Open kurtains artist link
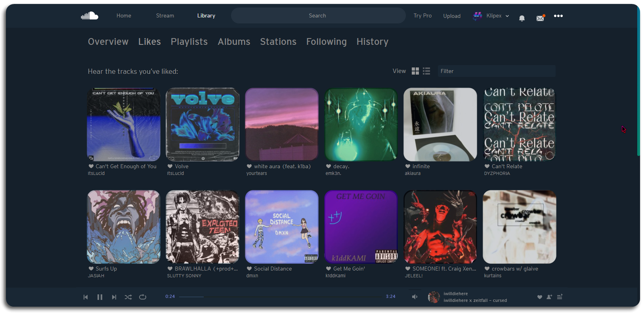Screen dimensions: 644x313 pos(493,276)
